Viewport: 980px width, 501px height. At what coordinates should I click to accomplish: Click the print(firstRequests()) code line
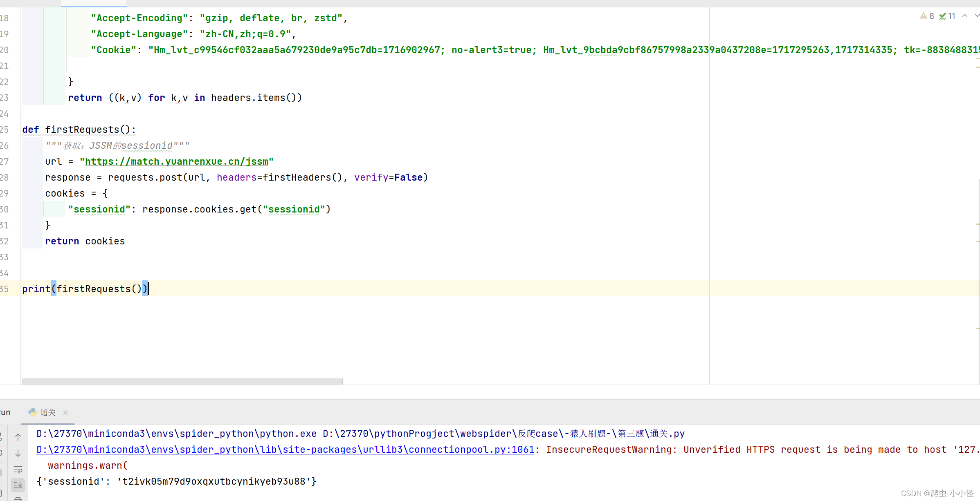(84, 289)
